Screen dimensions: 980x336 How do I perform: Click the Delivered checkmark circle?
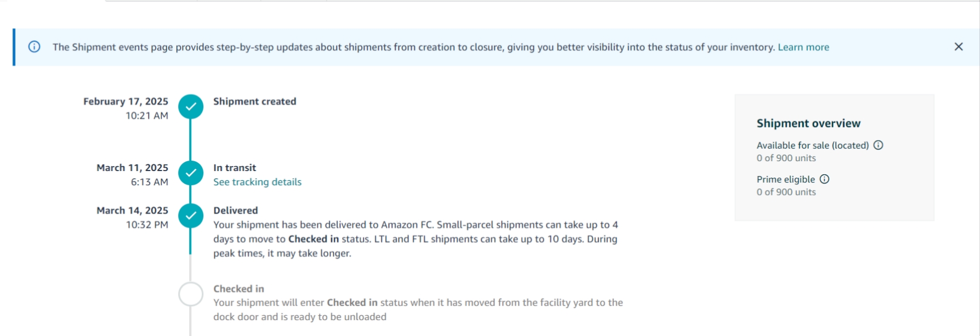[191, 216]
